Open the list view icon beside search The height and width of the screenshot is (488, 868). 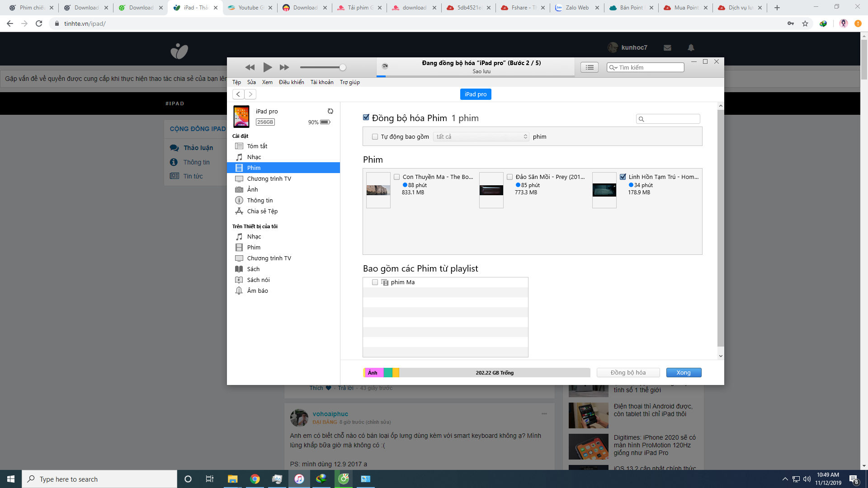[590, 67]
